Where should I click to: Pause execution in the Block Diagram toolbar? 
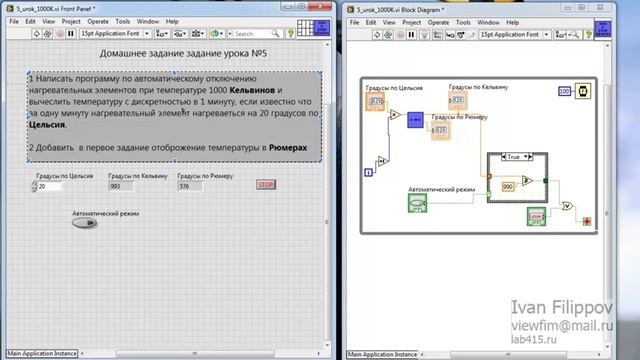pyautogui.click(x=411, y=35)
